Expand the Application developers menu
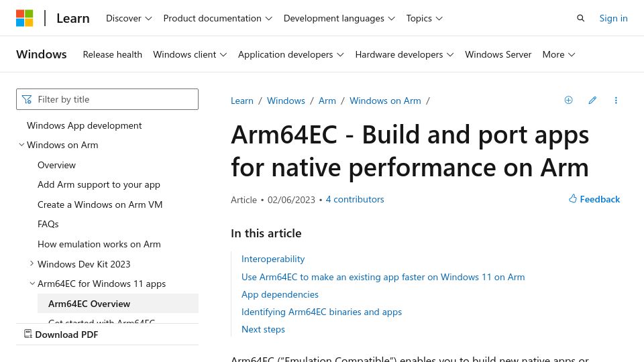644x362 pixels. (290, 54)
